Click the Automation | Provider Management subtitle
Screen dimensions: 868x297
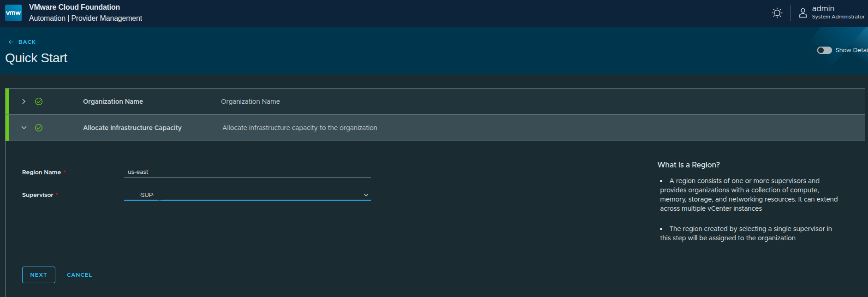tap(85, 18)
